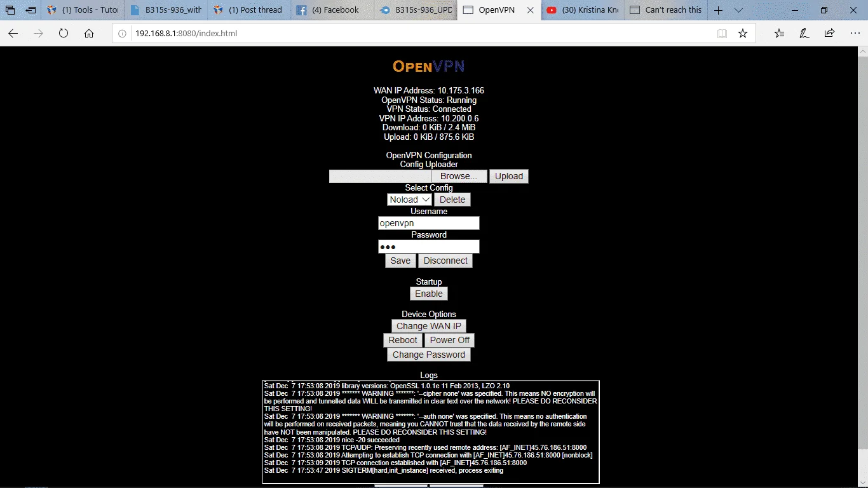
Task: Switch to the Kristina Kne YouTube tab
Action: (583, 10)
